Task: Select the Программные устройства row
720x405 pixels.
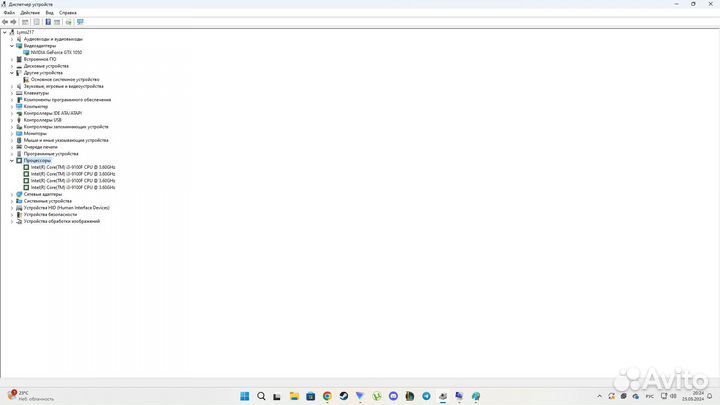Action: [x=51, y=154]
